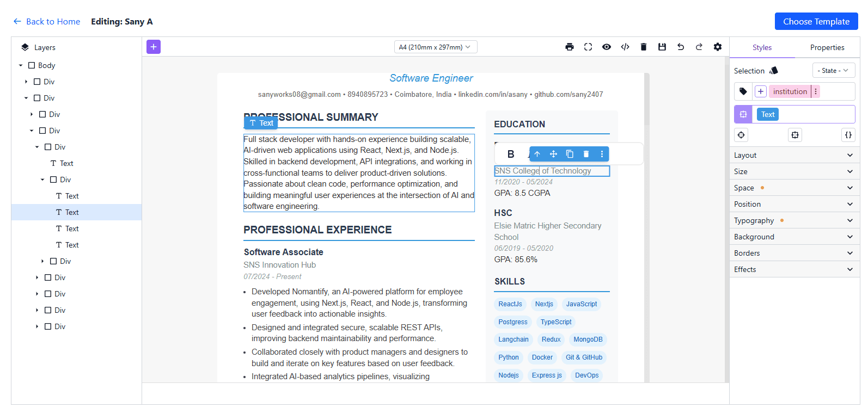Select the Body layer
This screenshot has height=414, width=868.
(x=46, y=65)
